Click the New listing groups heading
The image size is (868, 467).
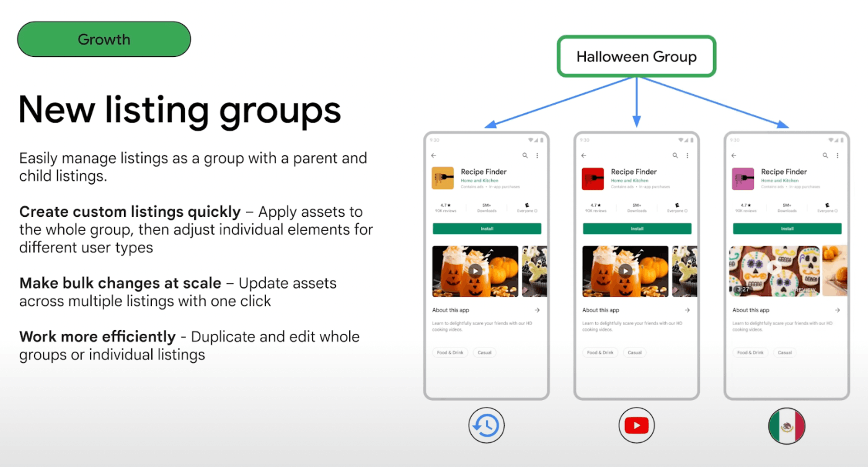(x=180, y=111)
